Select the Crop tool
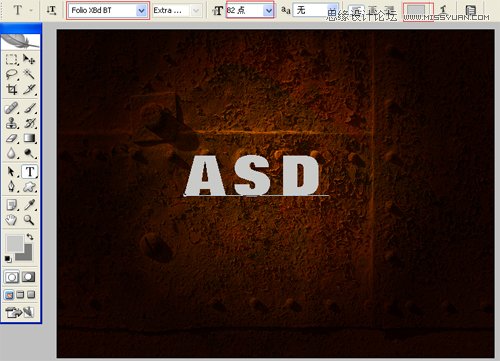 pyautogui.click(x=12, y=89)
